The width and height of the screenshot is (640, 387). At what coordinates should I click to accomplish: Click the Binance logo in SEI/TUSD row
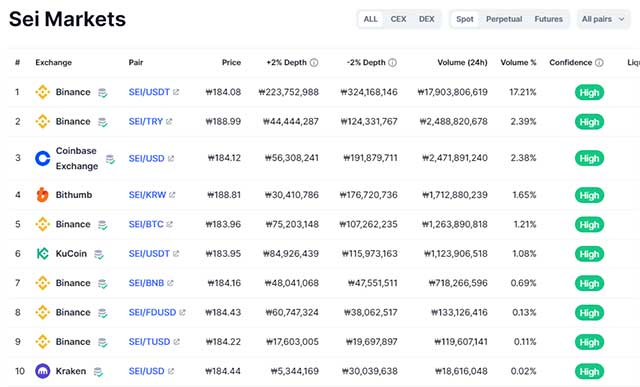click(x=42, y=342)
